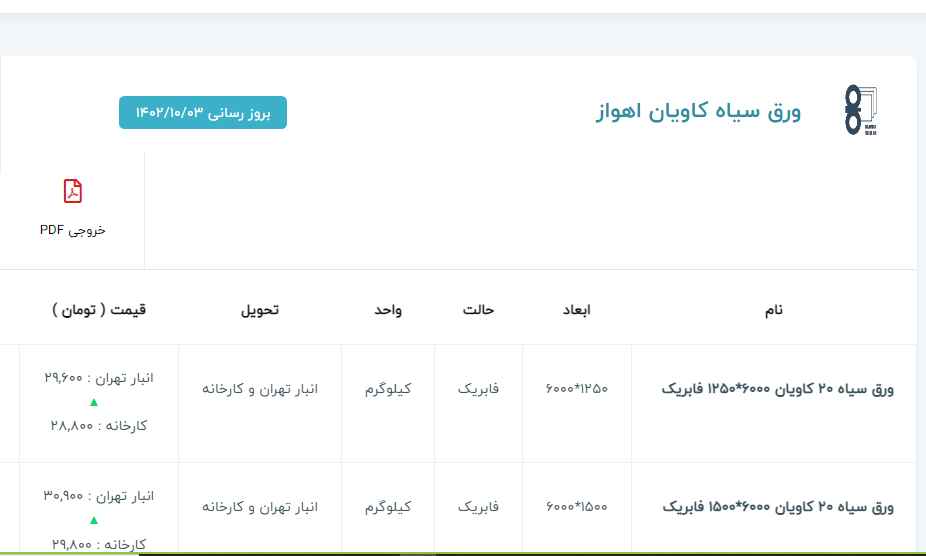926x556 pixels.
Task: Select the حالت column header
Action: pos(478,310)
